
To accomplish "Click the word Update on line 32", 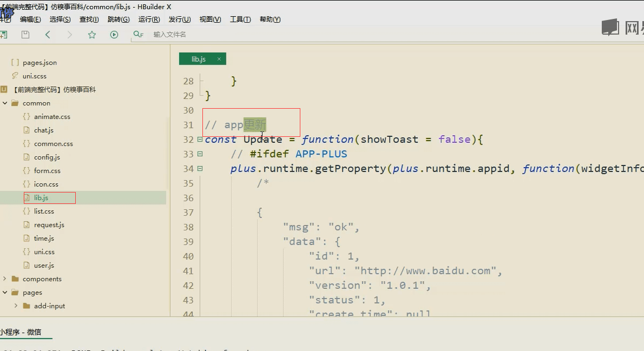I will click(263, 140).
